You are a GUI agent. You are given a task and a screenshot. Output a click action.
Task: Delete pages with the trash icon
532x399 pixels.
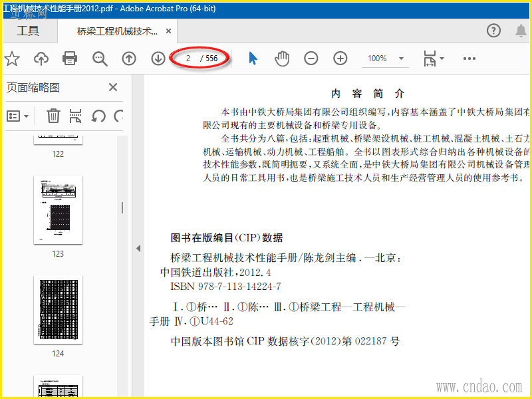(53, 116)
